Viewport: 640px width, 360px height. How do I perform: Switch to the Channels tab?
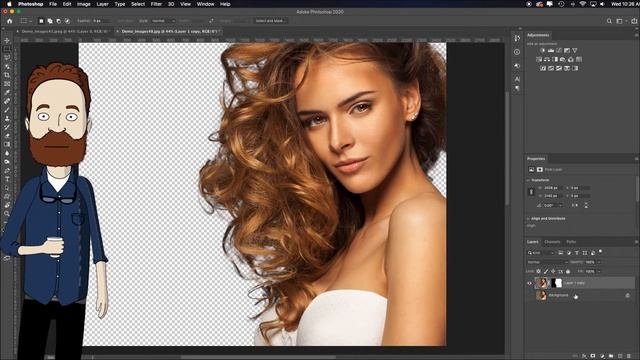pyautogui.click(x=552, y=242)
